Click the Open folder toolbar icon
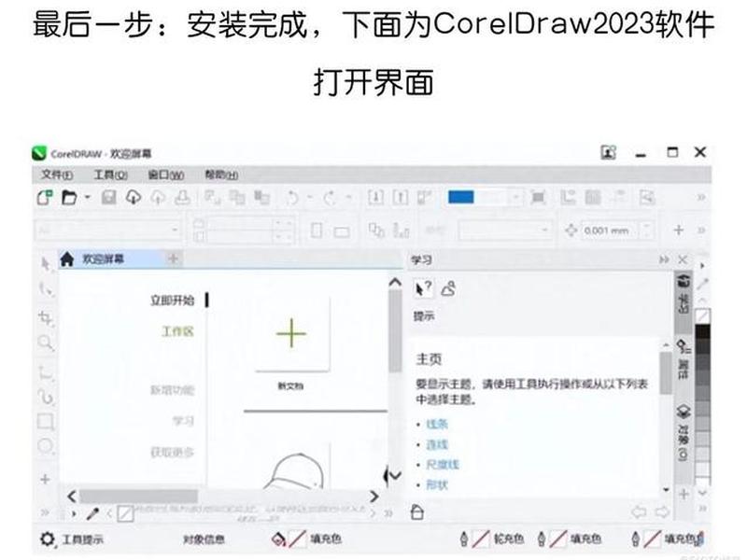747x560 pixels. tap(69, 197)
